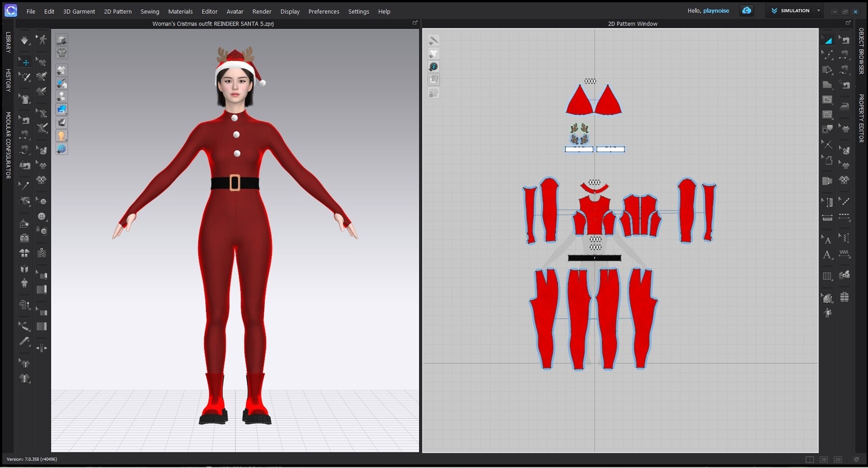Click the 2D view button in the status bar
868x468 pixels.
tap(838, 459)
